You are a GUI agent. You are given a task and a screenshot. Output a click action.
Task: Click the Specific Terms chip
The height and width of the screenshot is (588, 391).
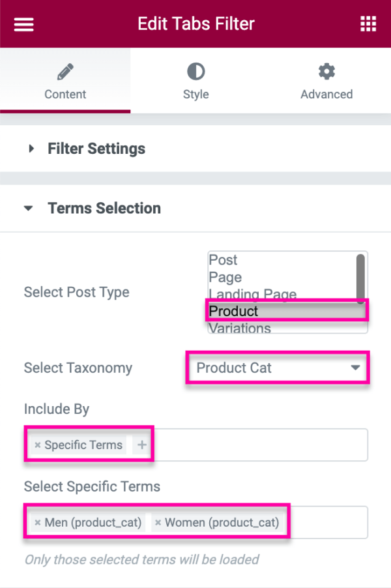[x=83, y=445]
